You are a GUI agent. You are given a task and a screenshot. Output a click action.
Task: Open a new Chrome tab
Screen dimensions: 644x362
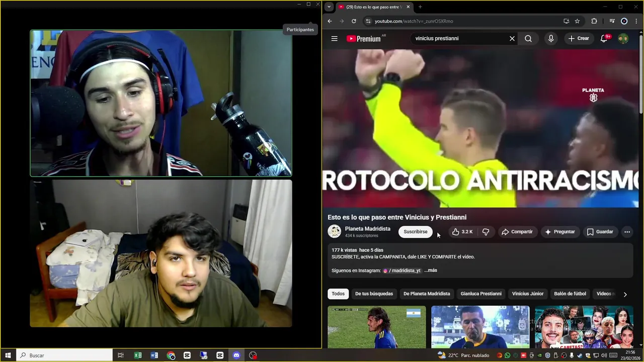tap(420, 7)
